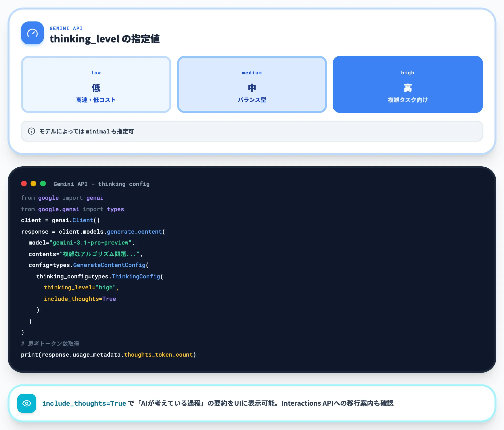Click the 'from google.genai import types' line
Image resolution: width=504 pixels, height=430 pixels.
[73, 209]
